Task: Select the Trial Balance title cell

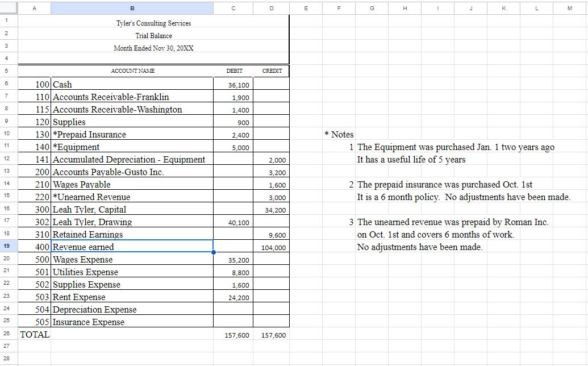Action: click(x=154, y=36)
